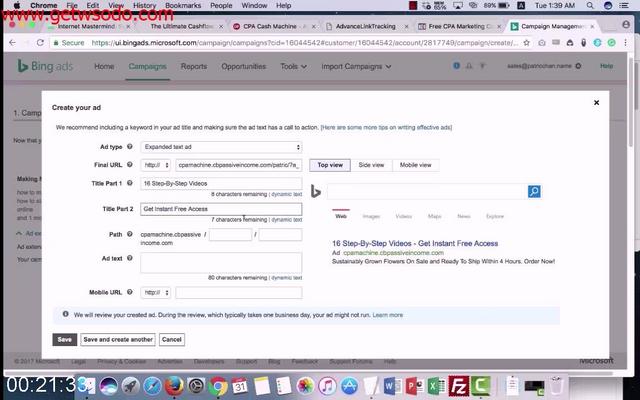The width and height of the screenshot is (640, 400).
Task: Open Final URL protocol dropdown
Action: click(x=156, y=165)
